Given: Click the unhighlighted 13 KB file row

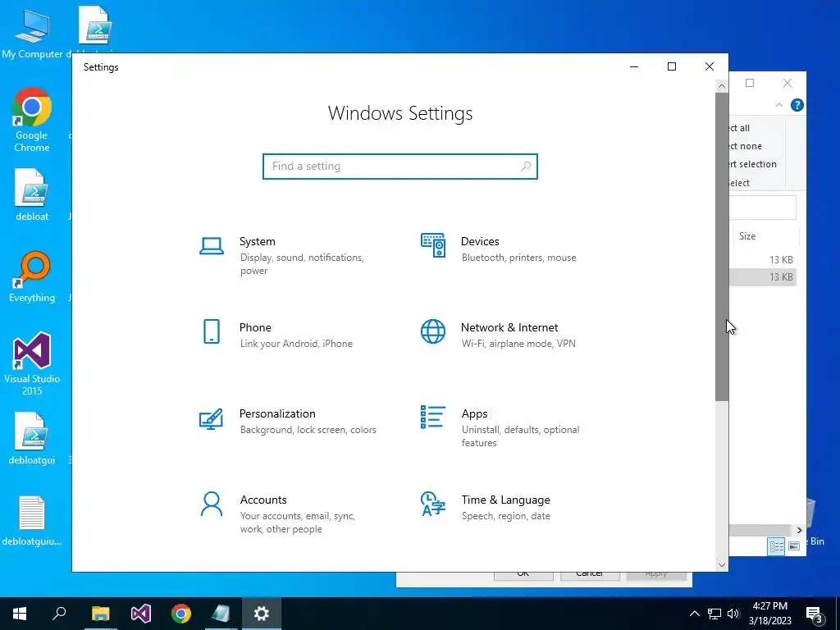Looking at the screenshot, I should (x=763, y=260).
